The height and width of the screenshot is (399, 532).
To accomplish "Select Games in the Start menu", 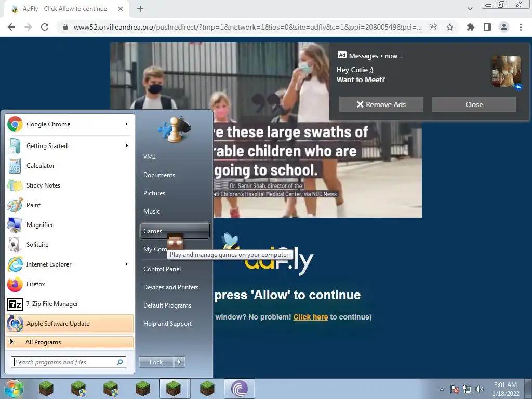I will (x=175, y=231).
